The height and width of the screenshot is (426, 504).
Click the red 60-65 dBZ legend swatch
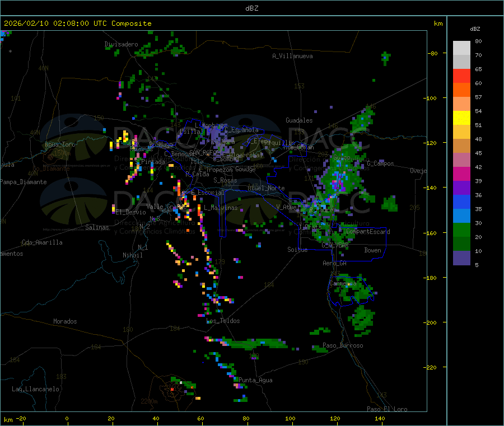[461, 76]
